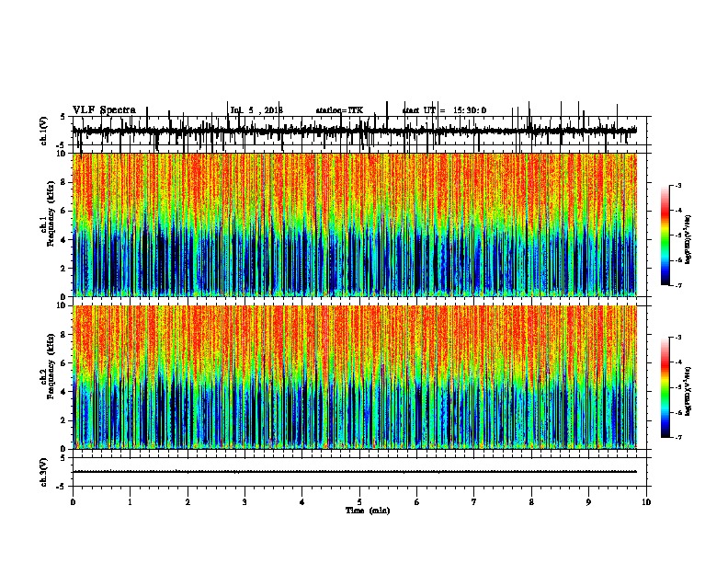This screenshot has height=563, width=728.
Task: Click the "4" minute tick on the time axis
Action: pyautogui.click(x=301, y=502)
